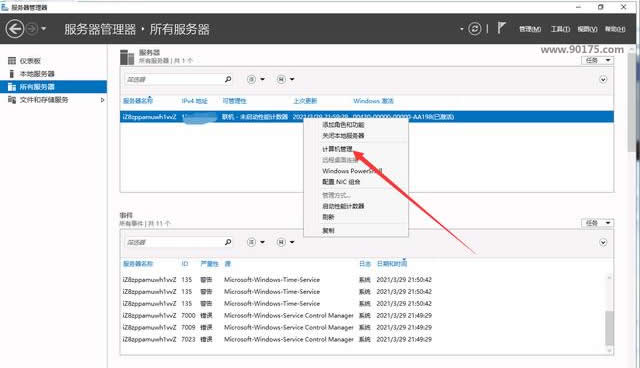The image size is (640, 368).
Task: Open the small dropdown left of refresh icon
Action: [462, 29]
